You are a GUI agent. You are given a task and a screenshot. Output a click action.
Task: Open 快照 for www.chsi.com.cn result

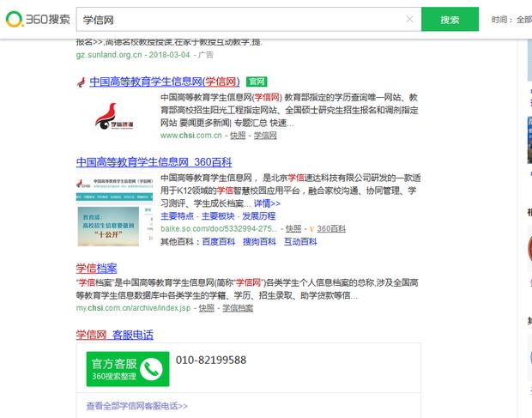(238, 136)
